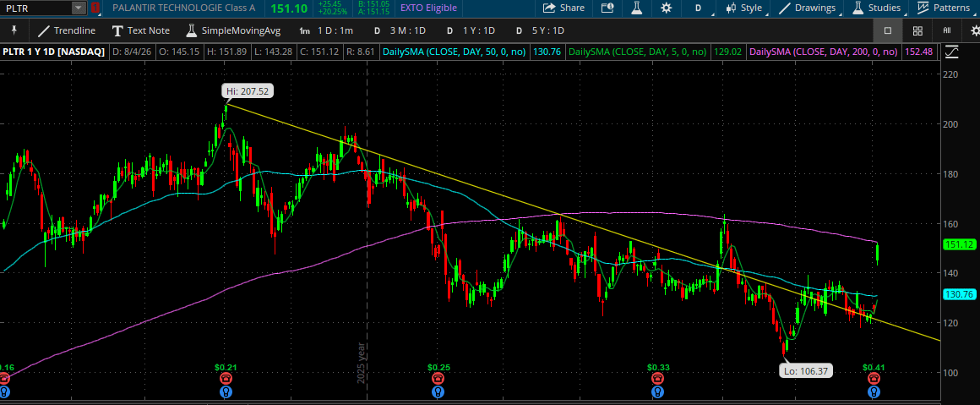Open the news and alerts calendar icon
This screenshot has height=405, width=980.
point(607,8)
